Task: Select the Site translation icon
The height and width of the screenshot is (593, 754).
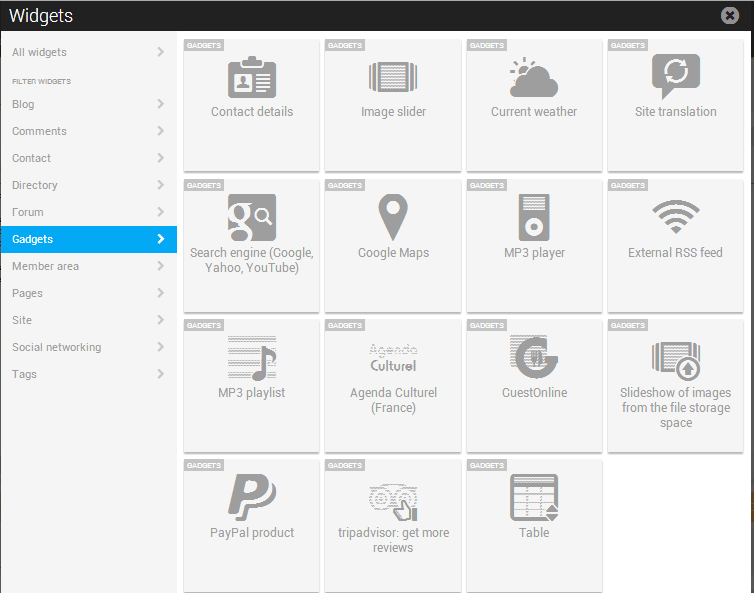Action: tap(676, 76)
